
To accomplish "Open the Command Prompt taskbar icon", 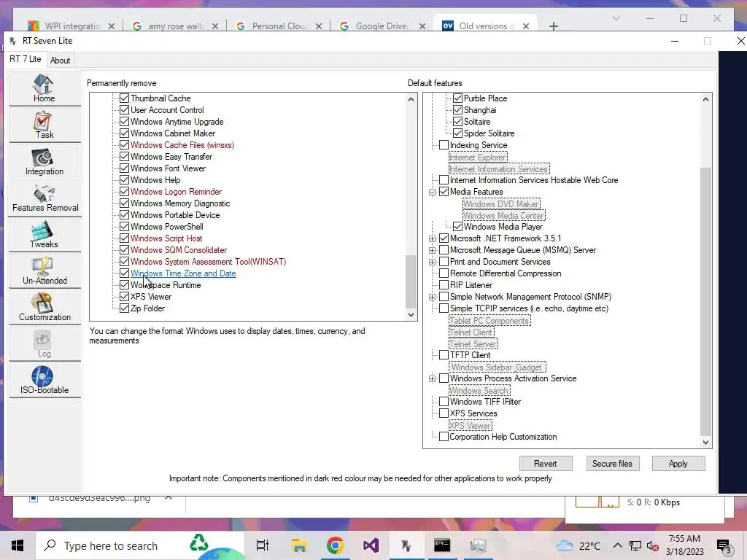I will [441, 545].
